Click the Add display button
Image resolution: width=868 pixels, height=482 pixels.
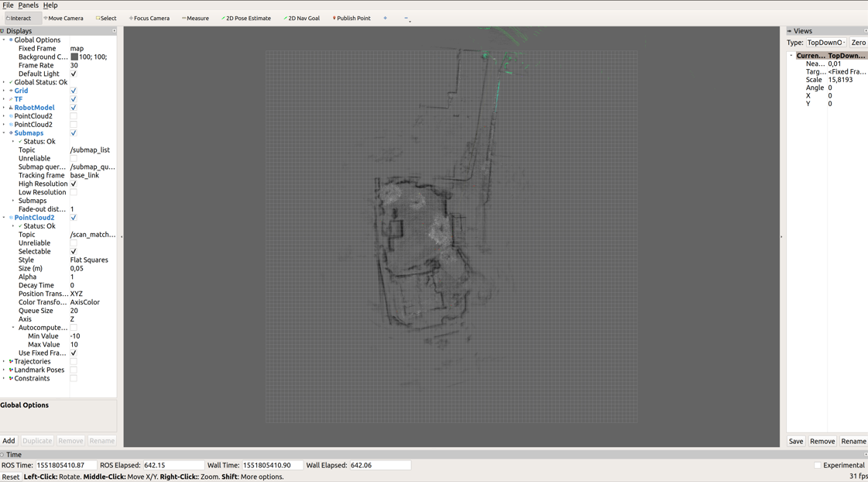tap(9, 441)
